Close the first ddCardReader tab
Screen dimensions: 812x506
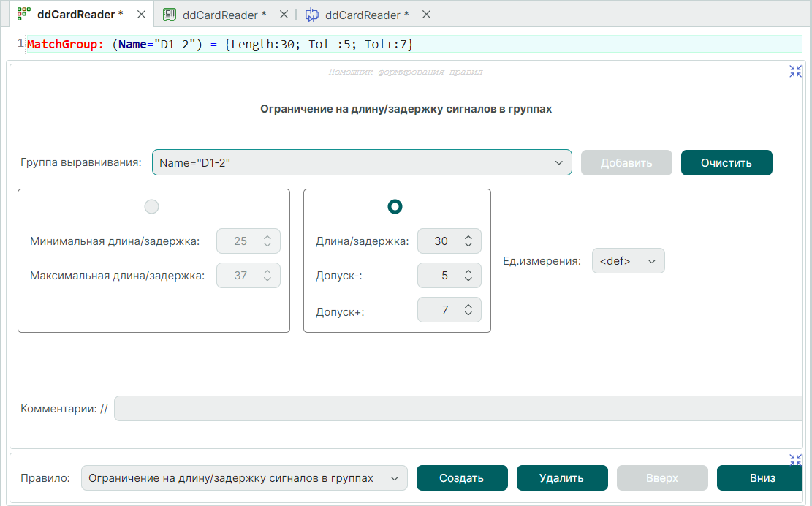141,15
